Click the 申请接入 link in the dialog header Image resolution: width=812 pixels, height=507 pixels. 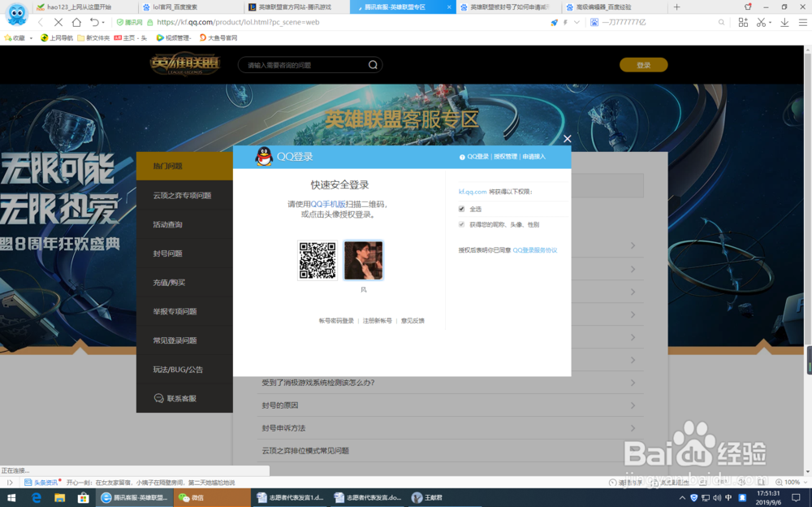pos(534,157)
